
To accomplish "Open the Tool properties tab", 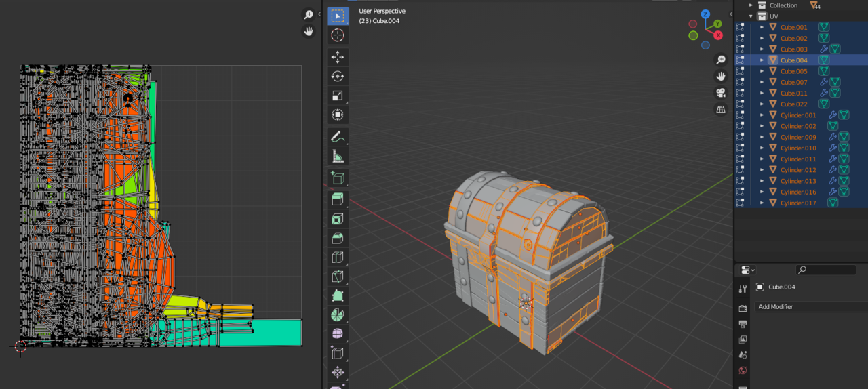I will [x=743, y=289].
